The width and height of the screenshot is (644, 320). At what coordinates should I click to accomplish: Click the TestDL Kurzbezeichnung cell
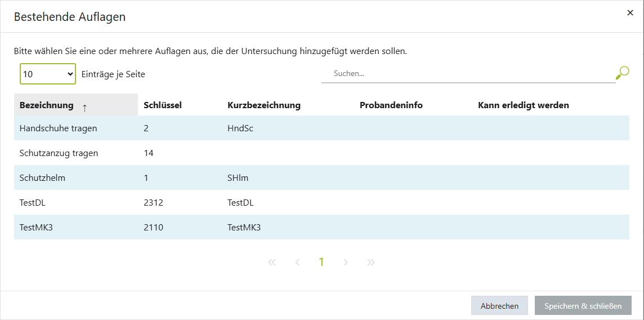coord(240,202)
